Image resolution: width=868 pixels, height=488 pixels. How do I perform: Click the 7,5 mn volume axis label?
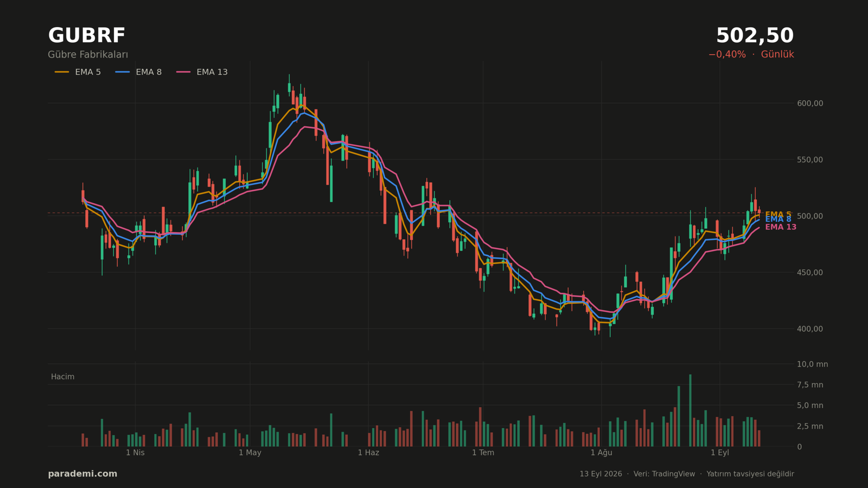(810, 385)
